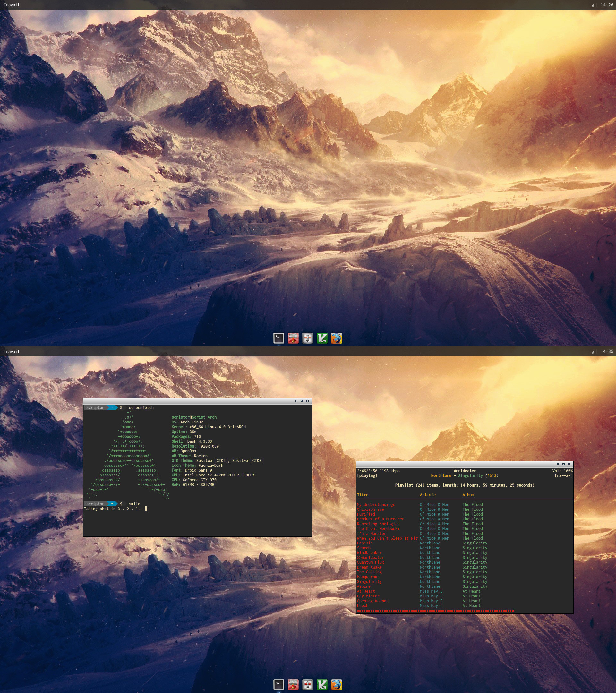
Task: Click the RAM: 613MB / 3897MB line
Action: (x=193, y=484)
